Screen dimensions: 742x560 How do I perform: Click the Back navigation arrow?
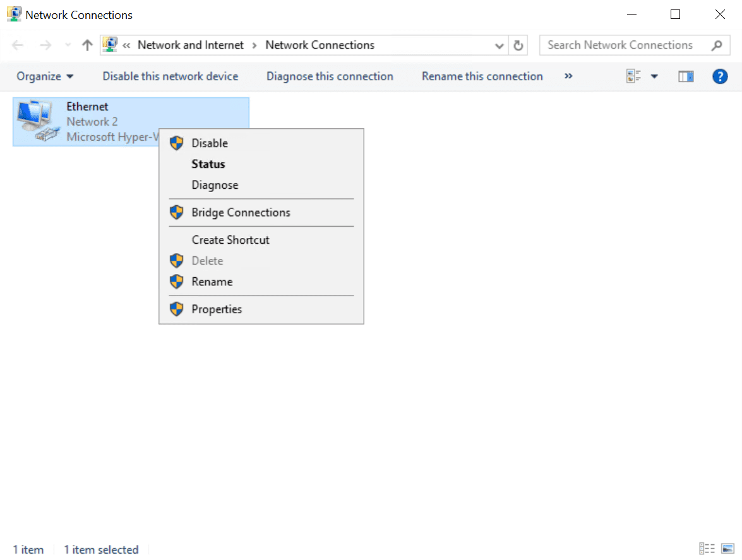pos(18,45)
